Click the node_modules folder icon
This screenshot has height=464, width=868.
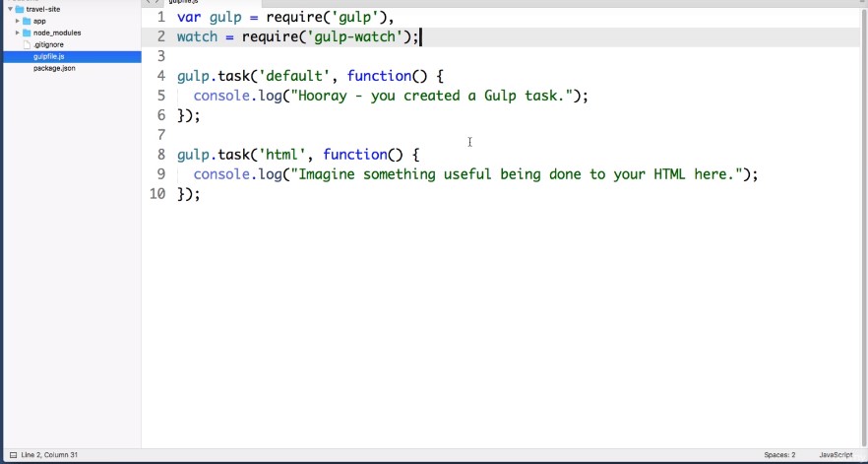coord(27,33)
